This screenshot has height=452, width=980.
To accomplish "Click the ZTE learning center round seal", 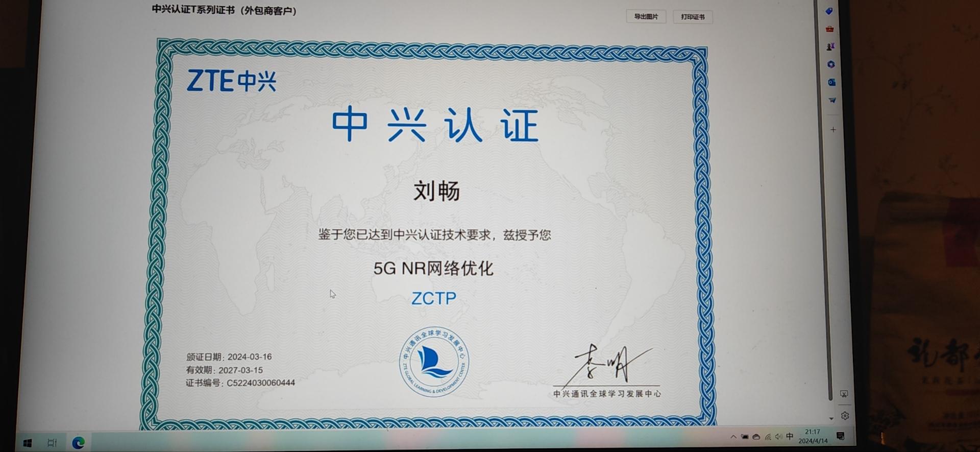I will tap(433, 362).
